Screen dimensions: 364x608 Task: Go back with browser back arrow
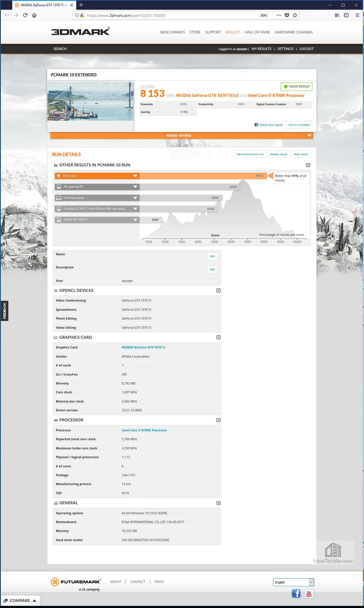click(7, 15)
